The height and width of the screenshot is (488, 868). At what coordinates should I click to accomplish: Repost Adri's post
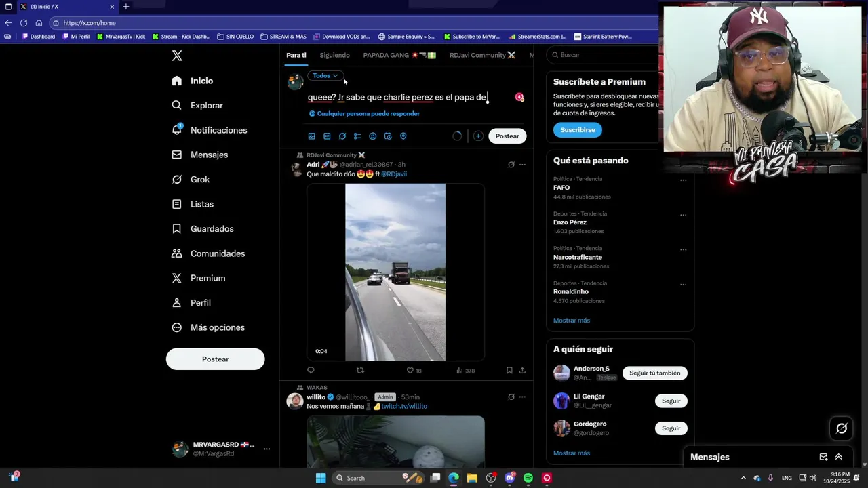click(360, 370)
